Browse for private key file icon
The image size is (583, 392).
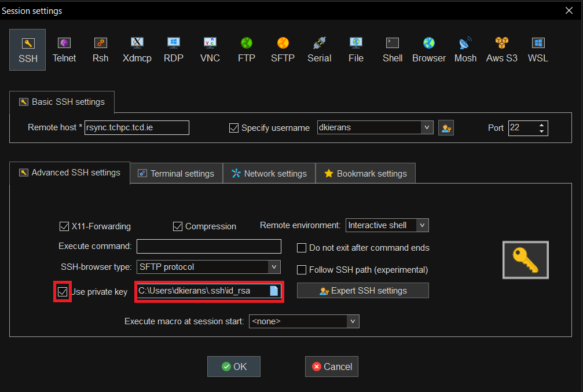click(274, 291)
